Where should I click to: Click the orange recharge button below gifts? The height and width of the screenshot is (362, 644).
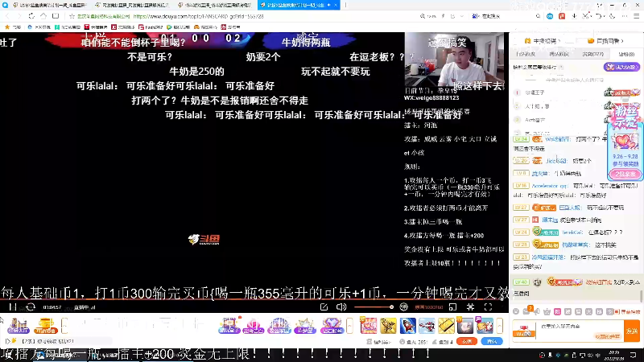coord(467,341)
